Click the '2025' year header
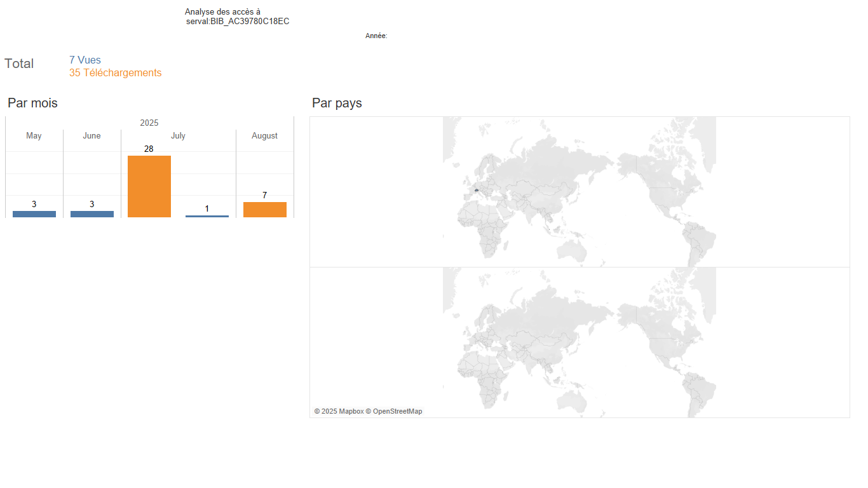868x488 pixels. (149, 123)
